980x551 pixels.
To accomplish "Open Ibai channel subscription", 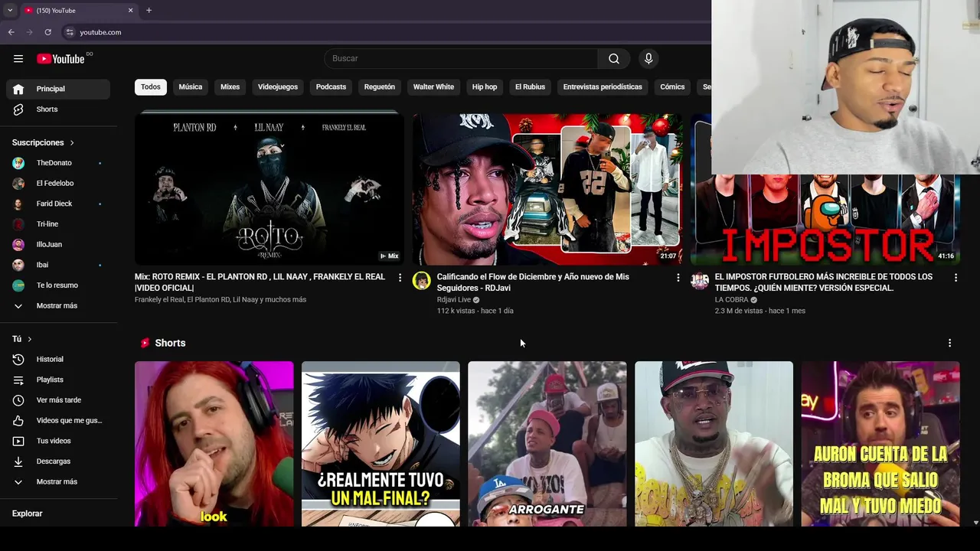I will (58, 265).
